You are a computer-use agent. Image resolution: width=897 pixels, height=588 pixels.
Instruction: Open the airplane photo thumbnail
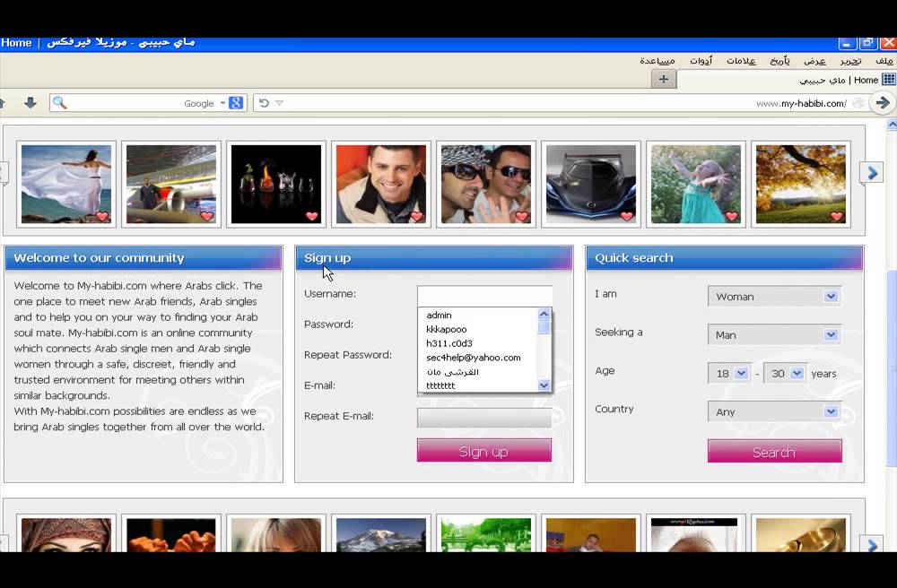pyautogui.click(x=171, y=184)
